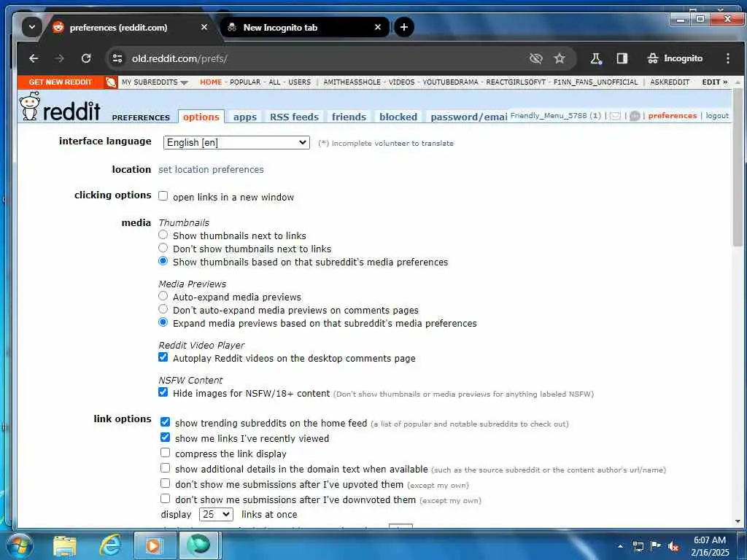The image size is (747, 560).
Task: Click EDIT » in subreddit bar
Action: point(715,82)
